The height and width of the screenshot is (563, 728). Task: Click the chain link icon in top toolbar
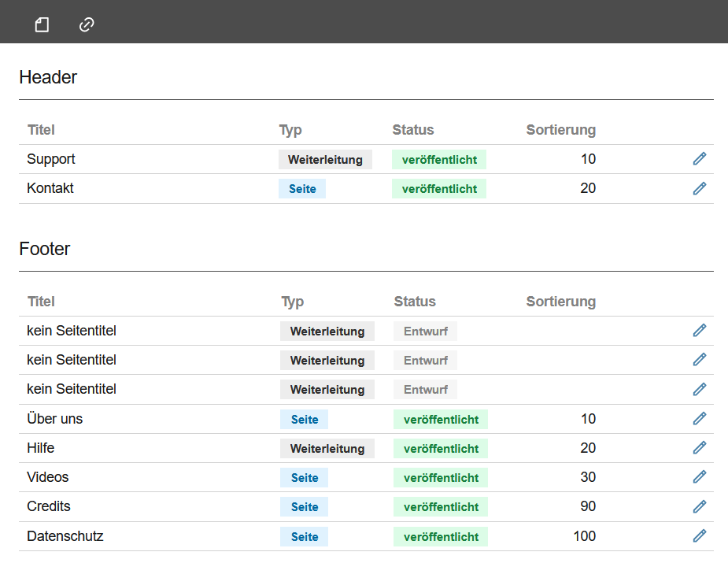tap(87, 25)
